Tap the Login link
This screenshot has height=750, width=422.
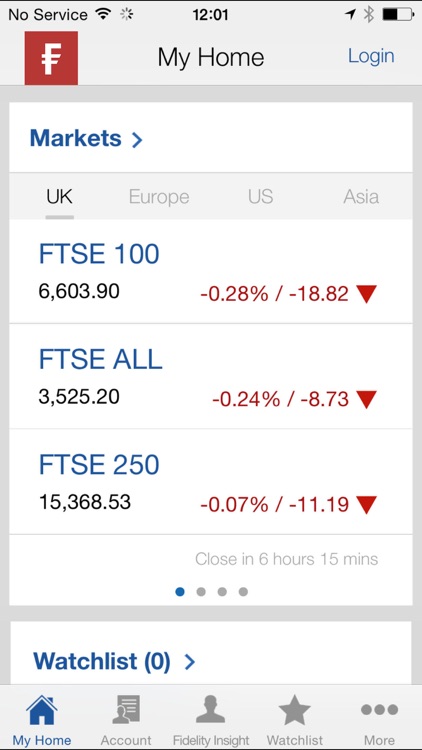tap(371, 56)
